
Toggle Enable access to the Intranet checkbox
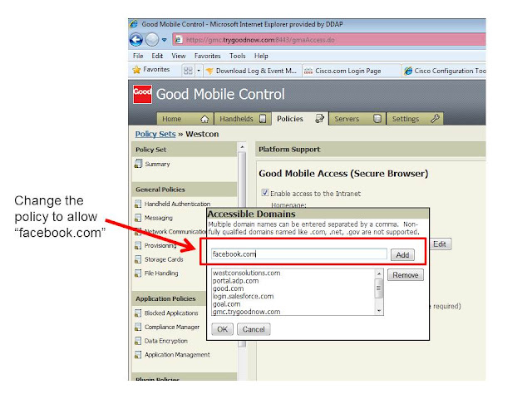[265, 192]
